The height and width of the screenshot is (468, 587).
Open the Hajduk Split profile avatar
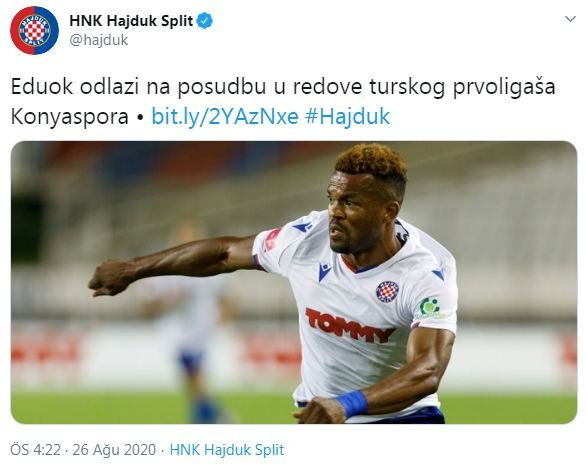(x=34, y=30)
